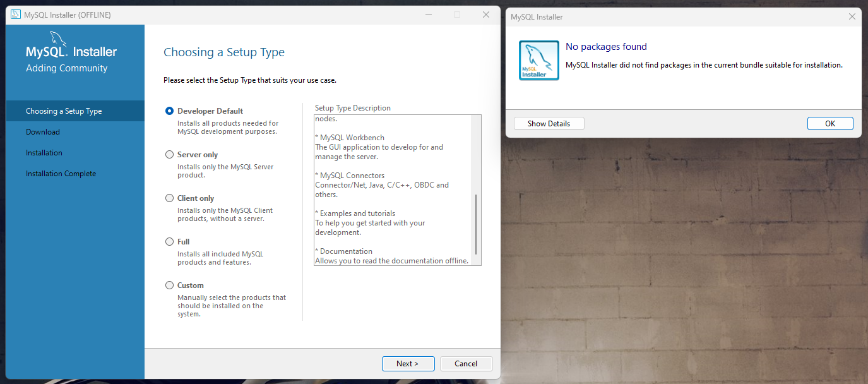Click the MySQL Installer sidebar logo
Image resolution: width=868 pixels, height=384 pixels.
71,45
